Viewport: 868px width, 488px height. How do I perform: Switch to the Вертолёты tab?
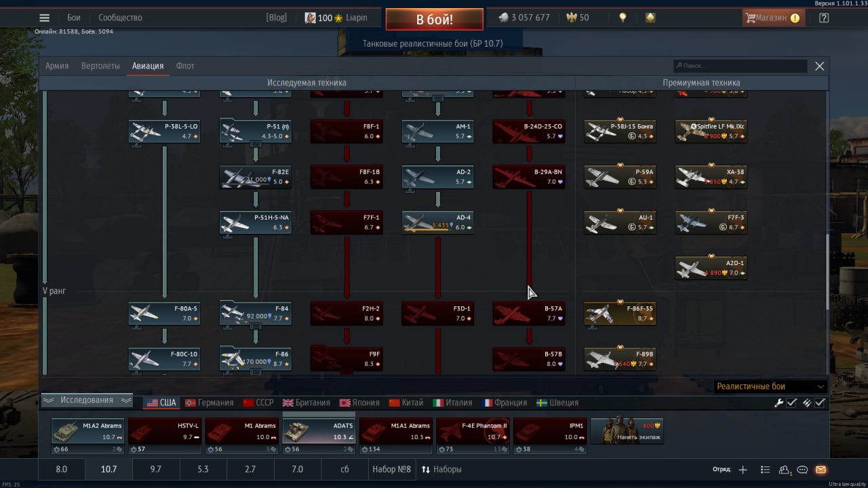pos(100,66)
